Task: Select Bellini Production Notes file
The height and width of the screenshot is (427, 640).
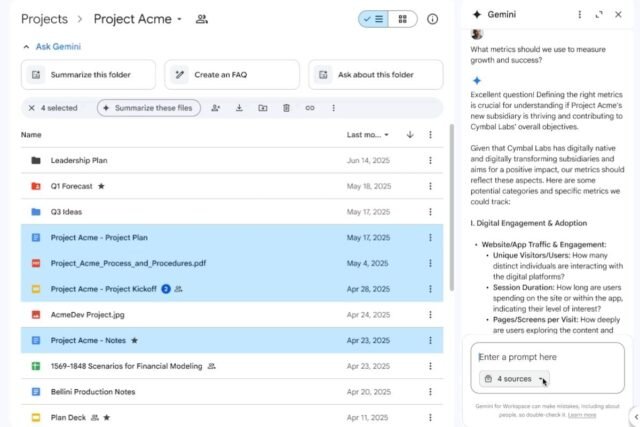Action: [232, 392]
